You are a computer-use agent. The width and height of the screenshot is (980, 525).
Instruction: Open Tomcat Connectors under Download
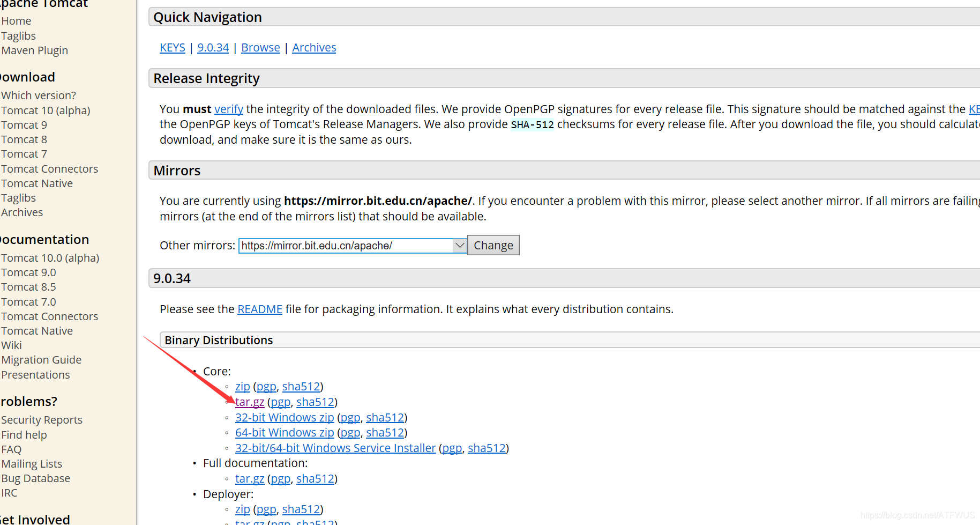[x=49, y=169]
